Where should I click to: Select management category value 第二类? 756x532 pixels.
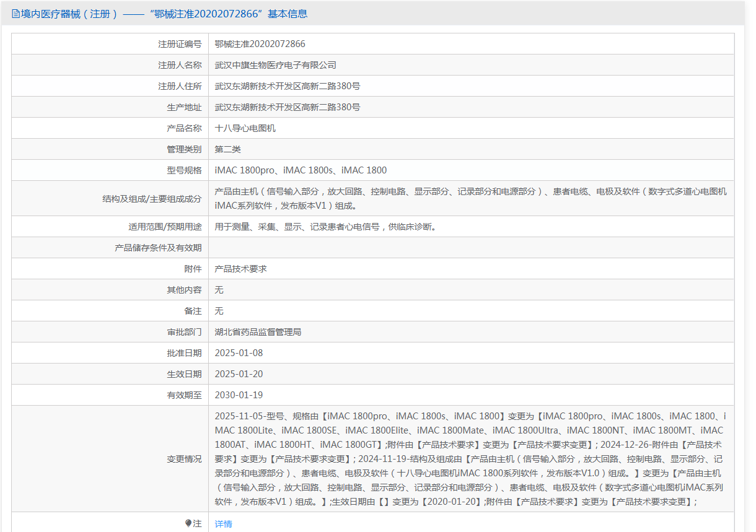(227, 149)
